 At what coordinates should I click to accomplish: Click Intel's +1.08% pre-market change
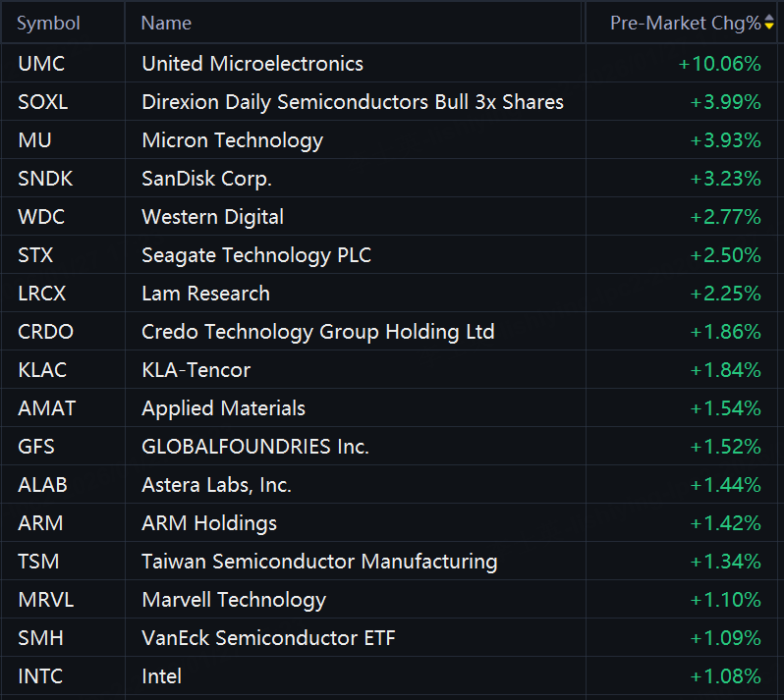tap(725, 676)
